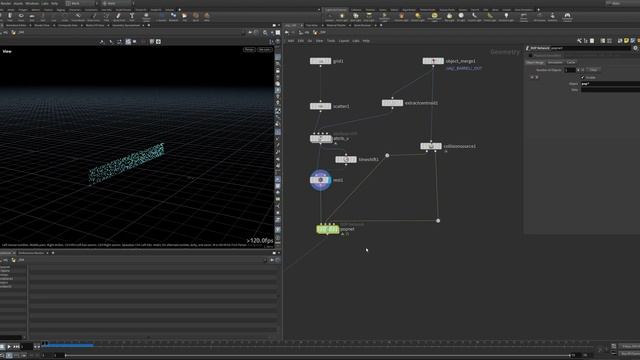
Task: Select the Metaball shelf tool
Action: point(173,17)
